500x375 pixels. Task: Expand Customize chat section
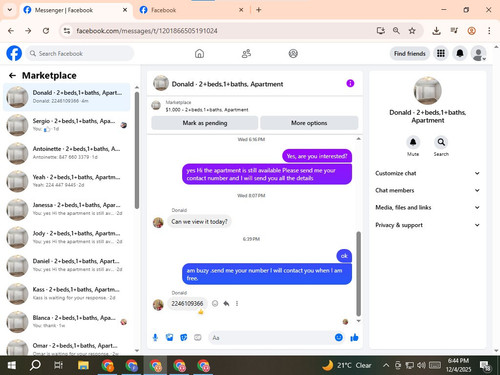(x=428, y=173)
